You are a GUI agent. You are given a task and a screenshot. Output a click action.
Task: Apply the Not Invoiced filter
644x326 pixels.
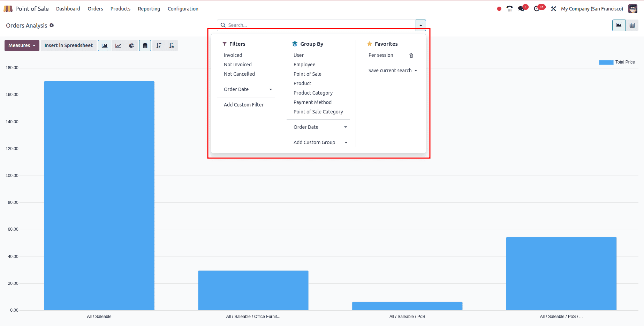point(237,64)
